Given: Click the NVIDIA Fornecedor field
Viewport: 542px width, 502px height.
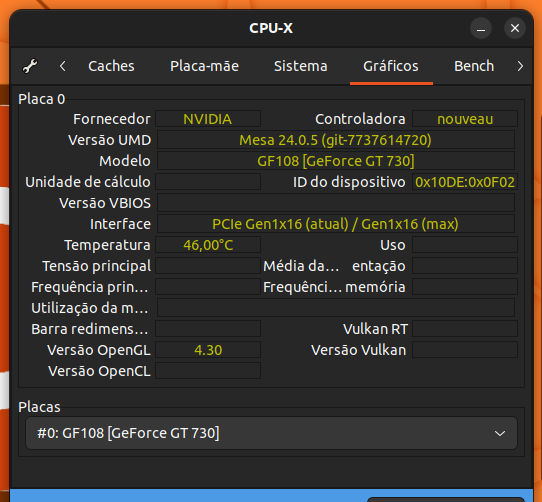Looking at the screenshot, I should (208, 119).
